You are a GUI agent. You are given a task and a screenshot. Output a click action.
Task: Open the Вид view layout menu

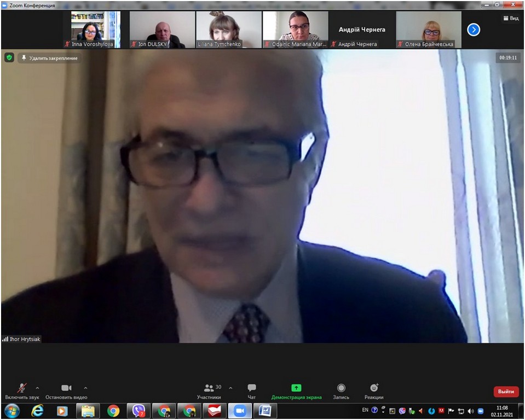click(510, 18)
